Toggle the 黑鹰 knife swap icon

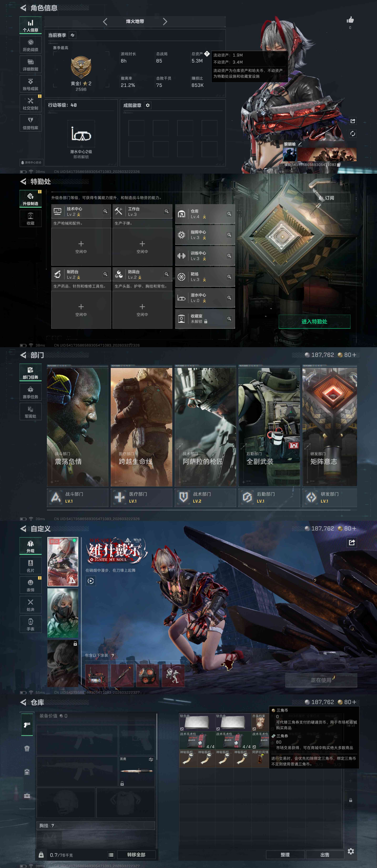point(151,759)
